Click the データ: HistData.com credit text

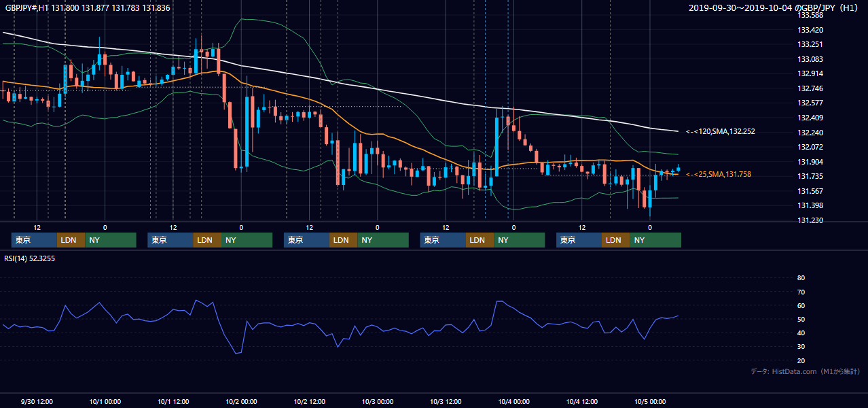[x=806, y=371]
